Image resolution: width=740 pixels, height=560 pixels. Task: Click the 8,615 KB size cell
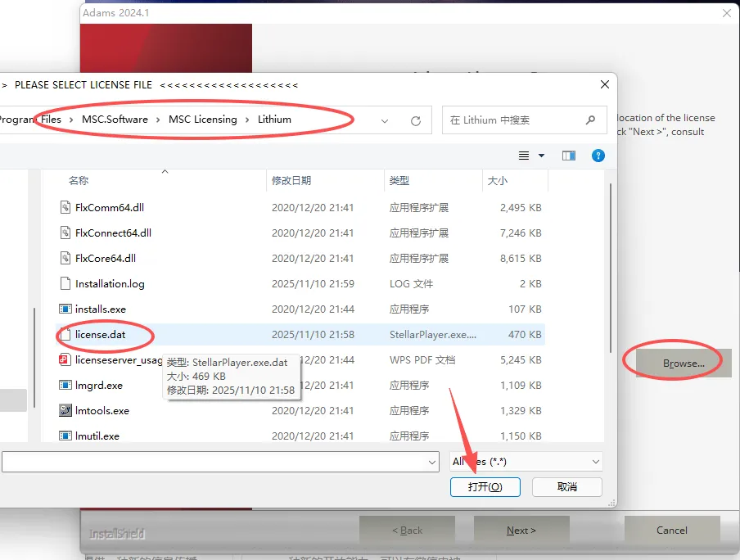[521, 258]
